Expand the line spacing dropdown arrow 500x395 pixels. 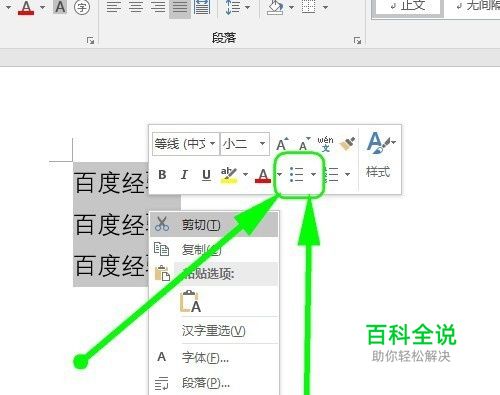point(247,7)
